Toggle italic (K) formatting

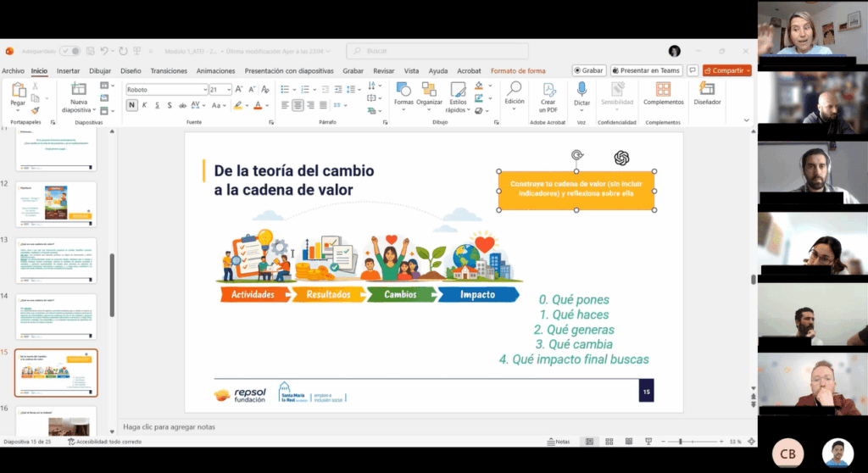click(x=145, y=105)
